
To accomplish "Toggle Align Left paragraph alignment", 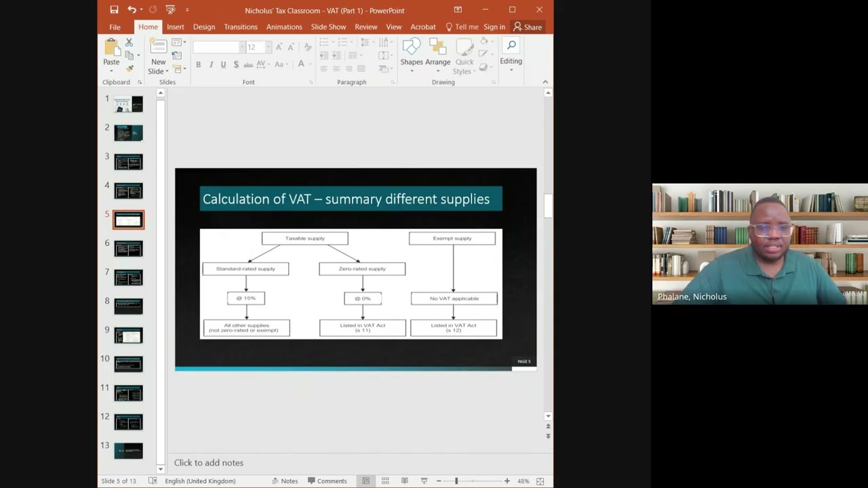I will (324, 68).
